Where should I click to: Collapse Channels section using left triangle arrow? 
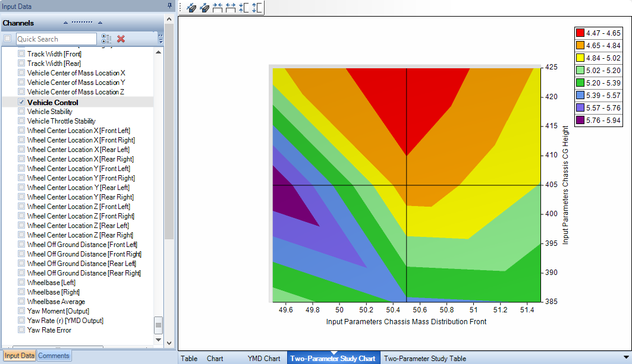pos(65,23)
